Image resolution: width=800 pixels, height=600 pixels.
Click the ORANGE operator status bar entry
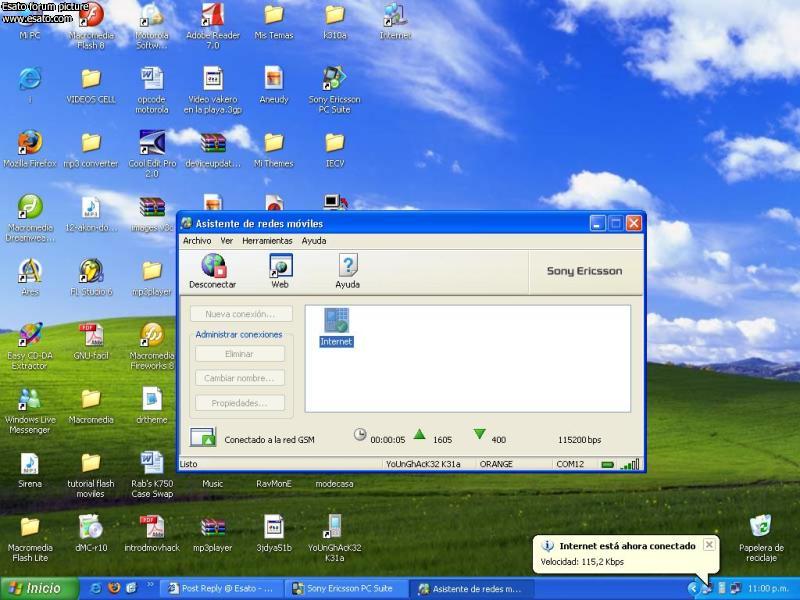tap(496, 464)
